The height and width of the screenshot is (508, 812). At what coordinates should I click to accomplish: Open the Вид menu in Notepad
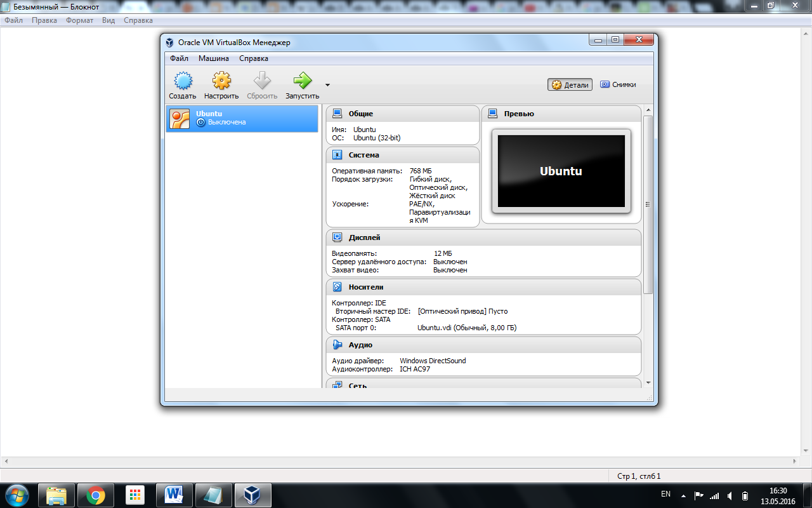[108, 20]
